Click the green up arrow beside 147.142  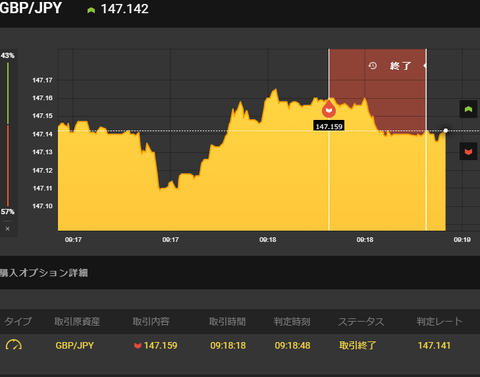[91, 10]
